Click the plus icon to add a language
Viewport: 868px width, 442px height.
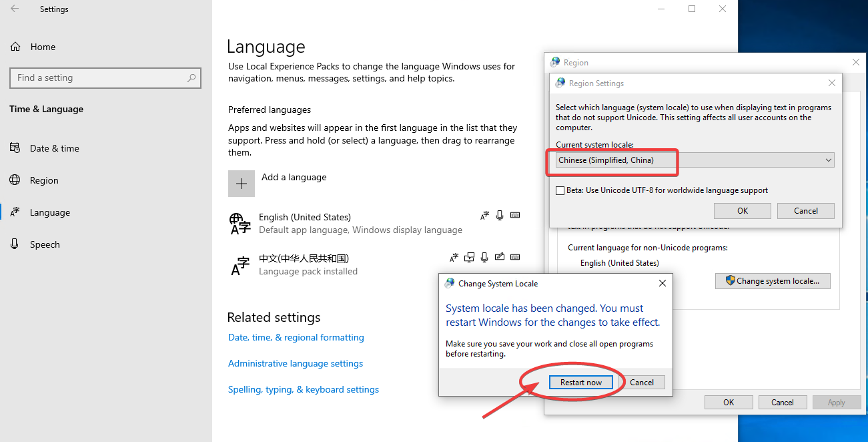tap(242, 184)
